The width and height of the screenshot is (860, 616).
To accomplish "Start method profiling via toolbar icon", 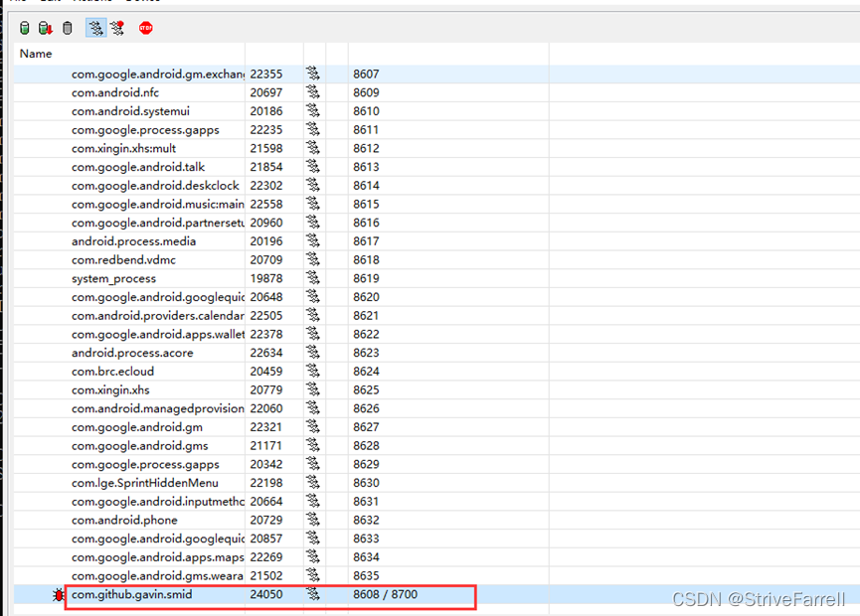I will [x=117, y=28].
